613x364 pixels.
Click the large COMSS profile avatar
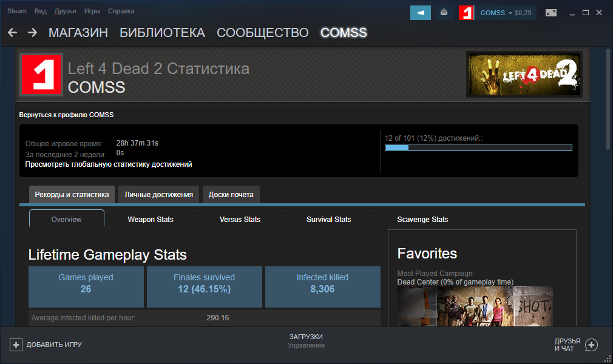point(41,75)
